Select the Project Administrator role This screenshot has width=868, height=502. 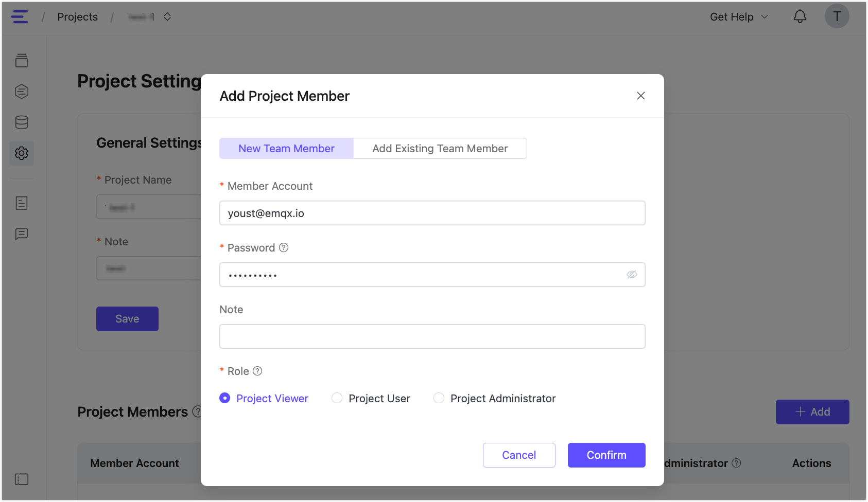[x=439, y=398]
